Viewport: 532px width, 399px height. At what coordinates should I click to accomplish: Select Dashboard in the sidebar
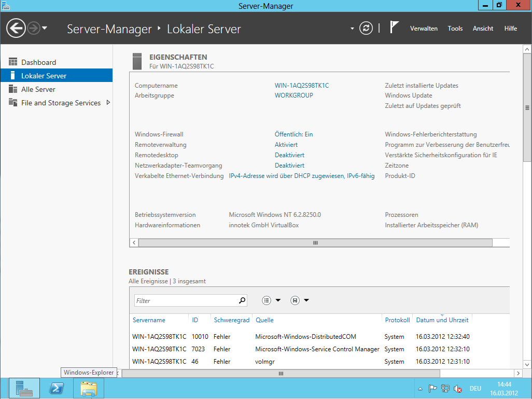[38, 62]
